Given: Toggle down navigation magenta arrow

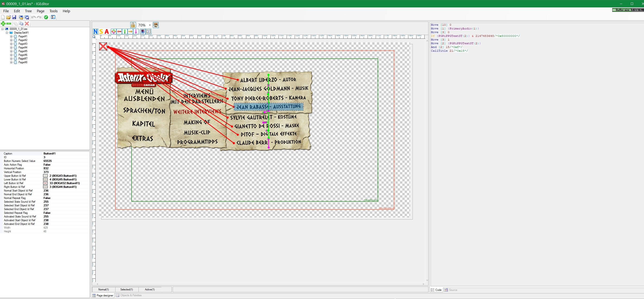Looking at the screenshot, I should [136, 31].
